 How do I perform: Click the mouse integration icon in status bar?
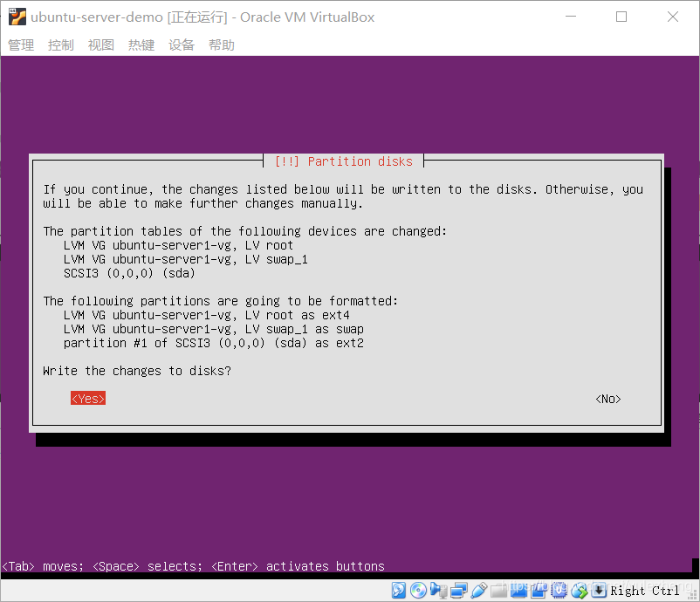[580, 591]
